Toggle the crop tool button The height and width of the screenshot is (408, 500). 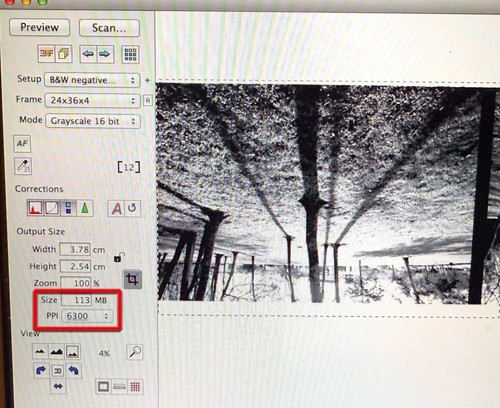(133, 279)
